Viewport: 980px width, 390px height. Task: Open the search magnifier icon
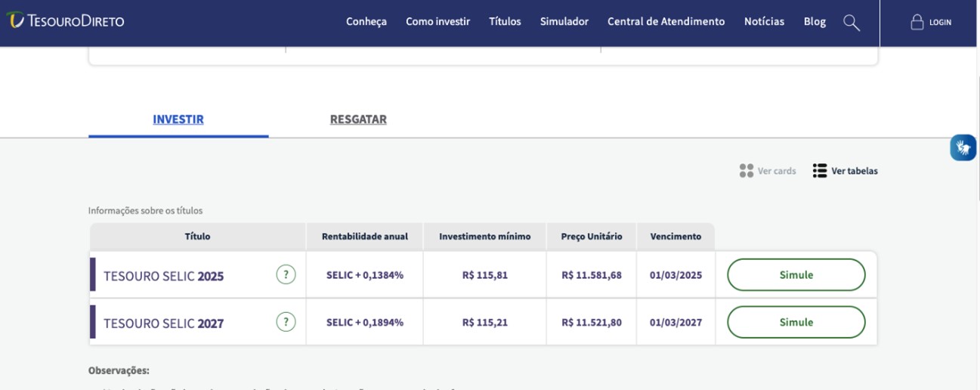[x=852, y=23]
